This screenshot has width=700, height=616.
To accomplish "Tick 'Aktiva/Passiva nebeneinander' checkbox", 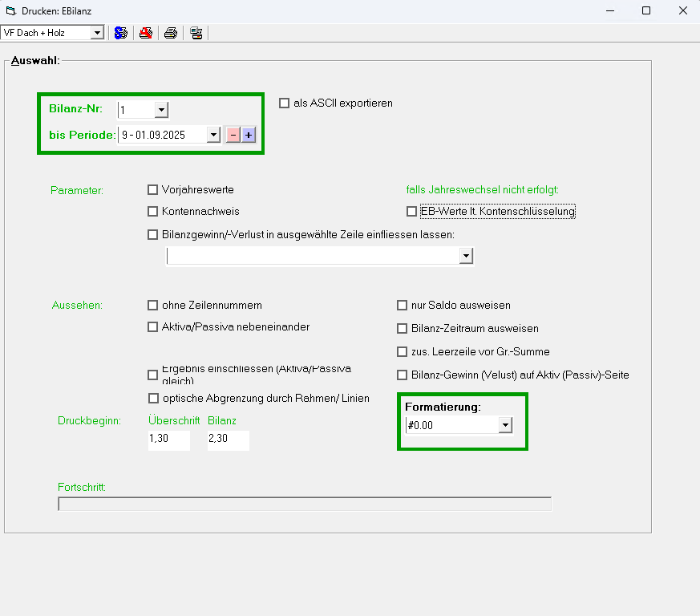I will 153,327.
